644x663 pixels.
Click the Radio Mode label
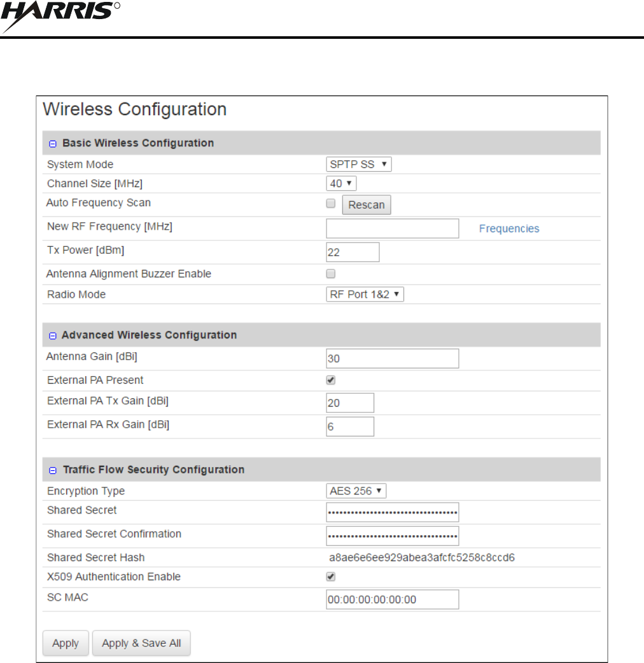[x=76, y=295]
